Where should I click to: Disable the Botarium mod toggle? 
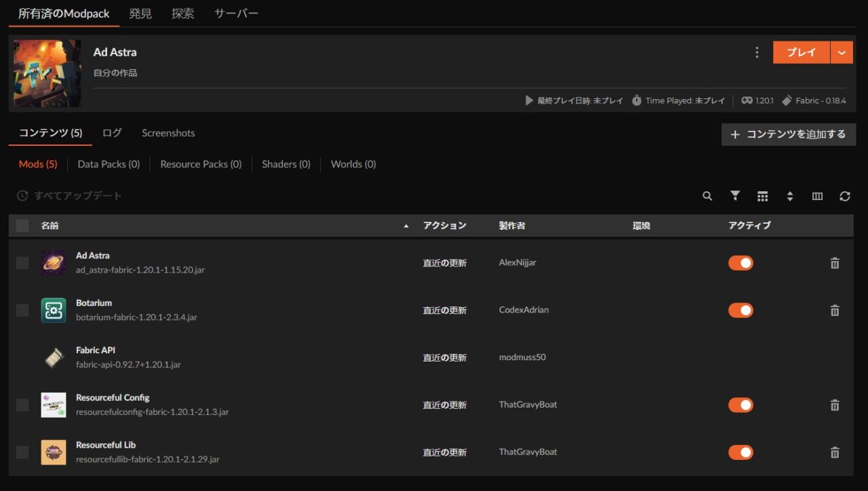point(741,310)
